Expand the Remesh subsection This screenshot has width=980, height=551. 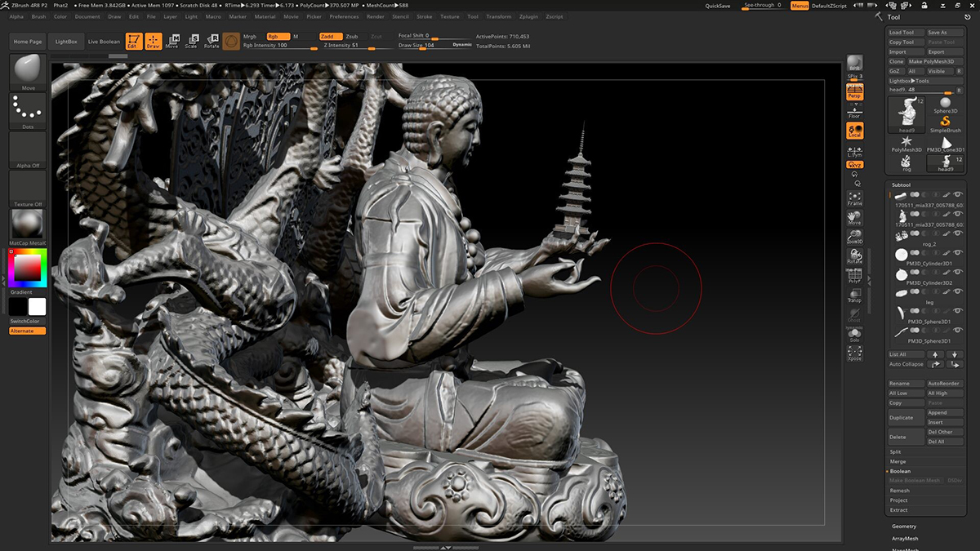[x=899, y=491]
